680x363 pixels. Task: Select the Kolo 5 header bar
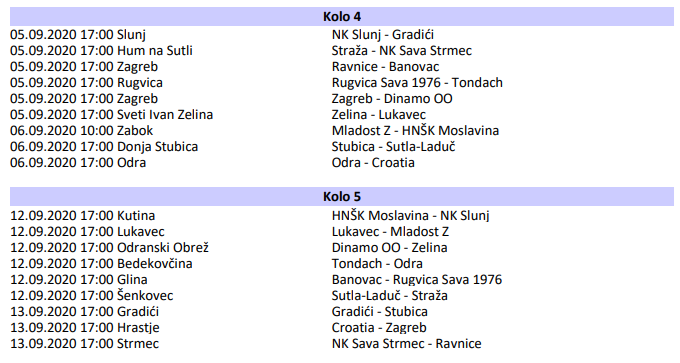tap(342, 197)
